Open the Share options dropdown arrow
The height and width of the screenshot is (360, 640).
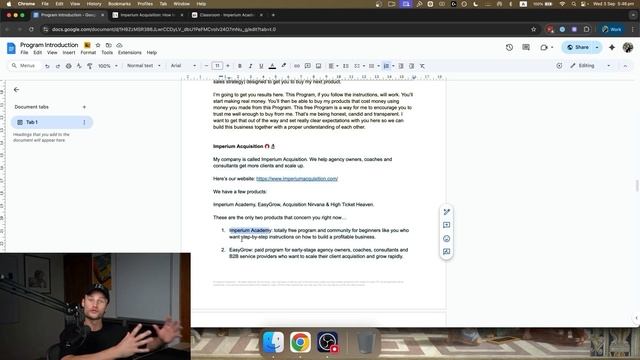[x=597, y=47]
